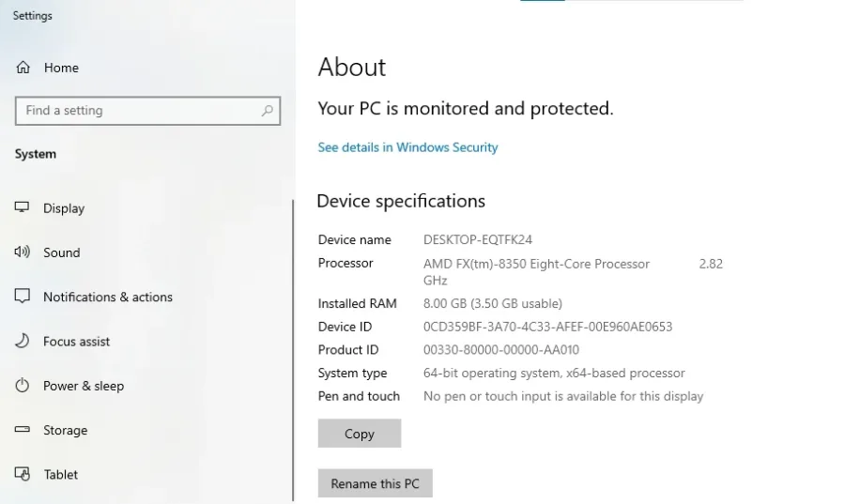Click the Home icon in sidebar
Screen dimensions: 845x504
pyautogui.click(x=23, y=68)
